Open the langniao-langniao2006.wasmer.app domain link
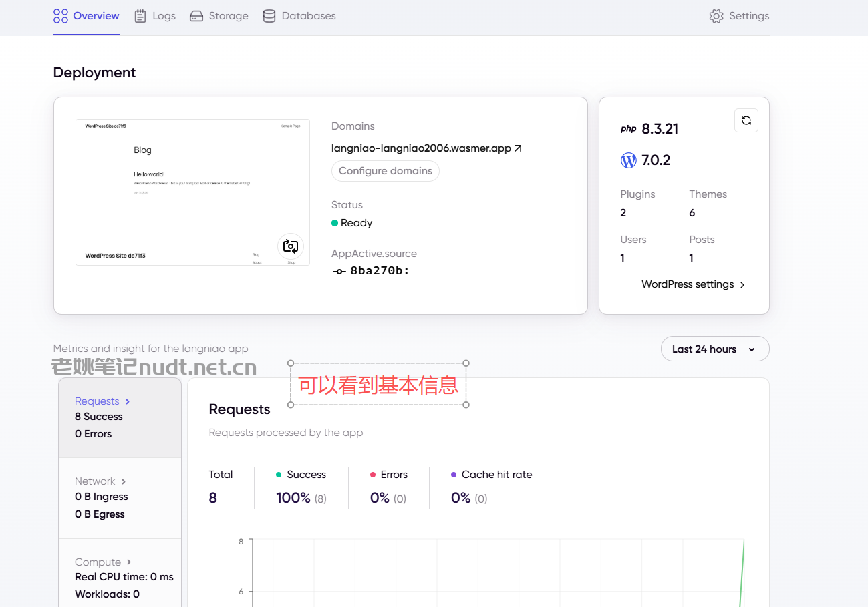 point(421,148)
